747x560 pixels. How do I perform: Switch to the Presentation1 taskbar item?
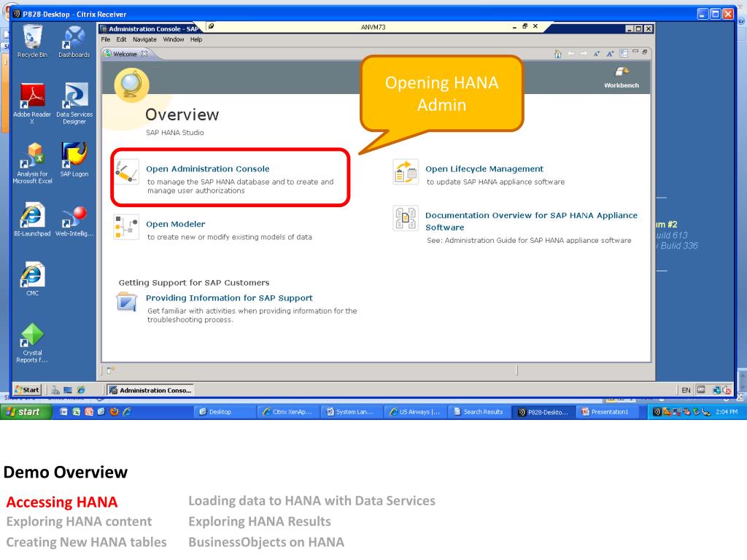tap(607, 412)
